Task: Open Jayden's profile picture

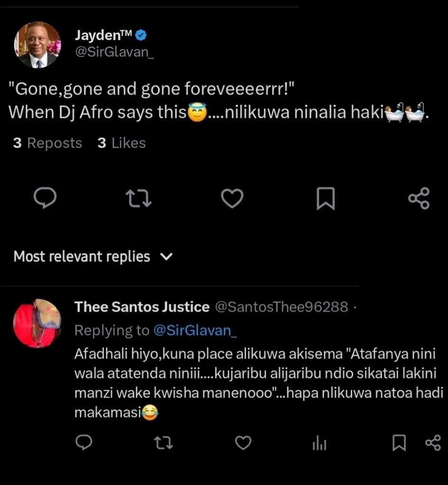Action: (x=37, y=45)
